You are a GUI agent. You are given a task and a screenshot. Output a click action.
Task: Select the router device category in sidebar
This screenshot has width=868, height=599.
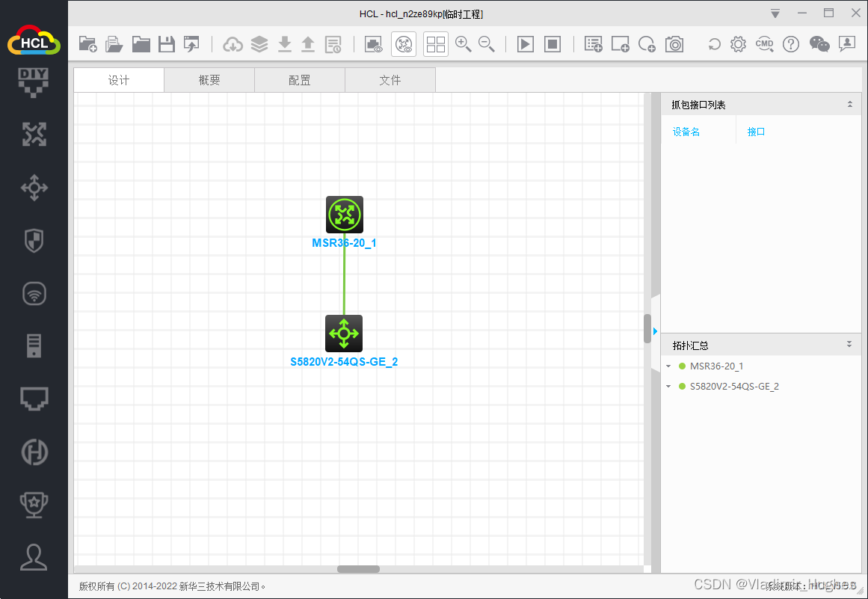(34, 134)
